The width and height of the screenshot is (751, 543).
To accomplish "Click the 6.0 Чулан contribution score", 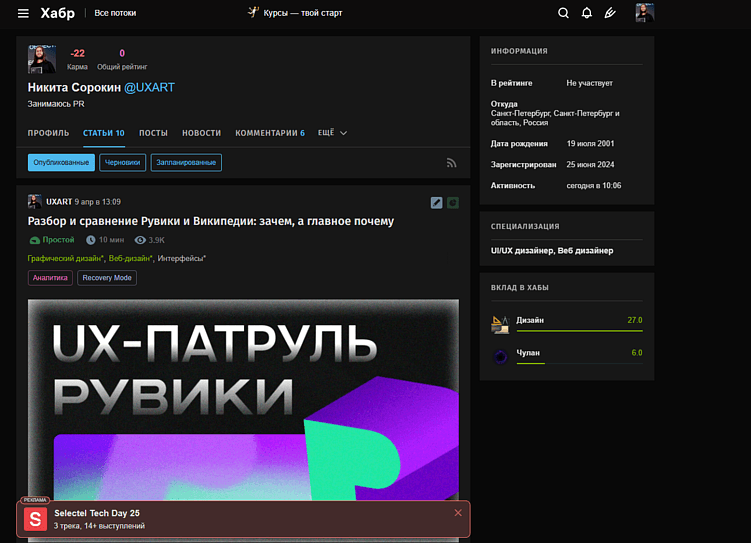I will pos(637,353).
